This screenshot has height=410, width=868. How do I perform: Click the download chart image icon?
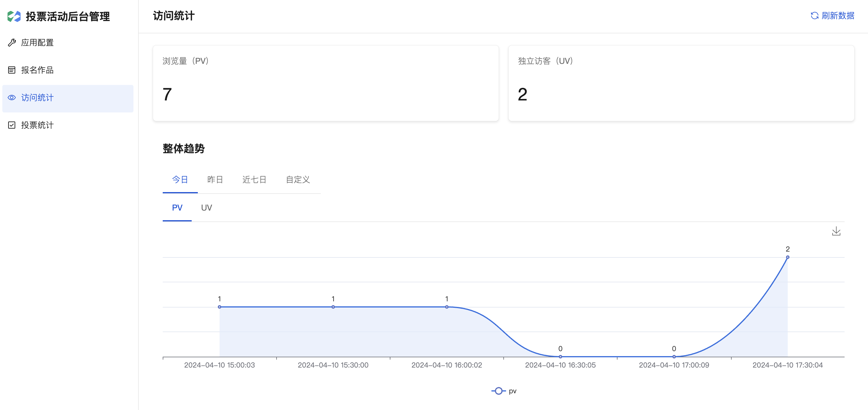pos(836,231)
